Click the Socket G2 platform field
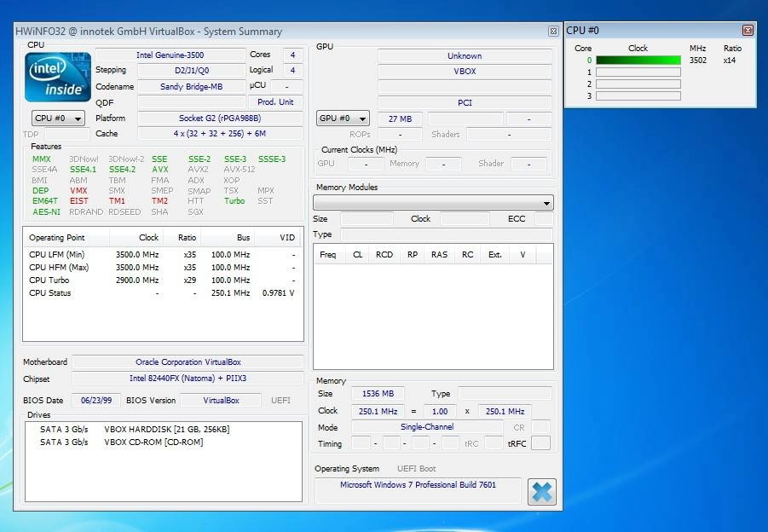Image resolution: width=768 pixels, height=532 pixels. [220, 118]
